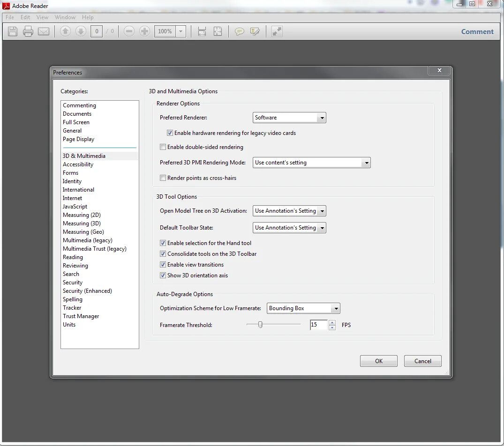Increase Framerate Threshold with up stepper
This screenshot has width=504, height=446.
point(332,322)
